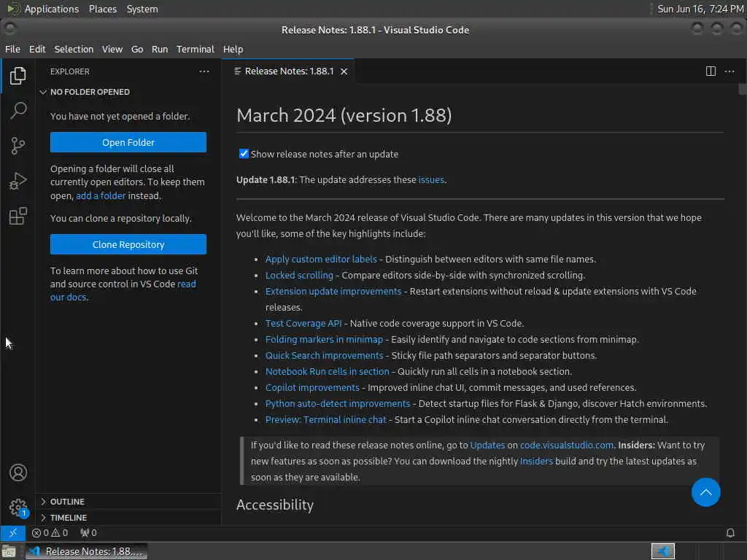Open the Terminal menu
Viewport: 747px width, 560px height.
(196, 49)
